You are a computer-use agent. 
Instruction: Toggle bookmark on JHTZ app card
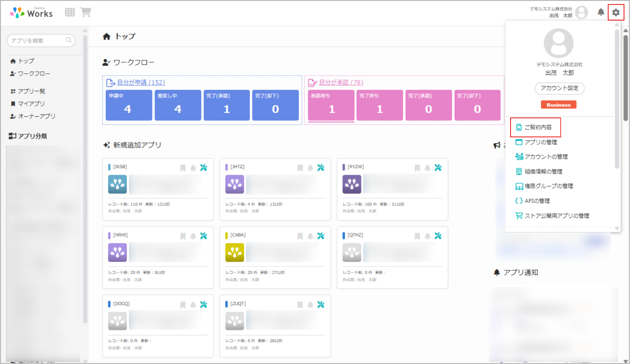pyautogui.click(x=300, y=168)
